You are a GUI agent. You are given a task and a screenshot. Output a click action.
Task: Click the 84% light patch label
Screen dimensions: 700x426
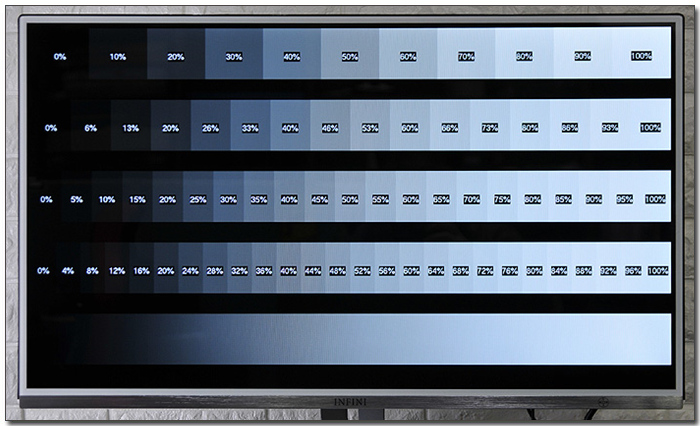click(x=559, y=271)
